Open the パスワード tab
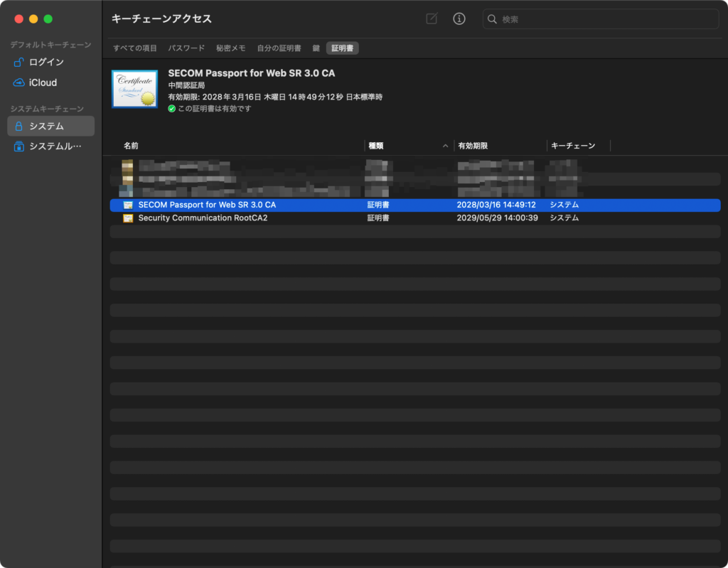 coord(186,48)
